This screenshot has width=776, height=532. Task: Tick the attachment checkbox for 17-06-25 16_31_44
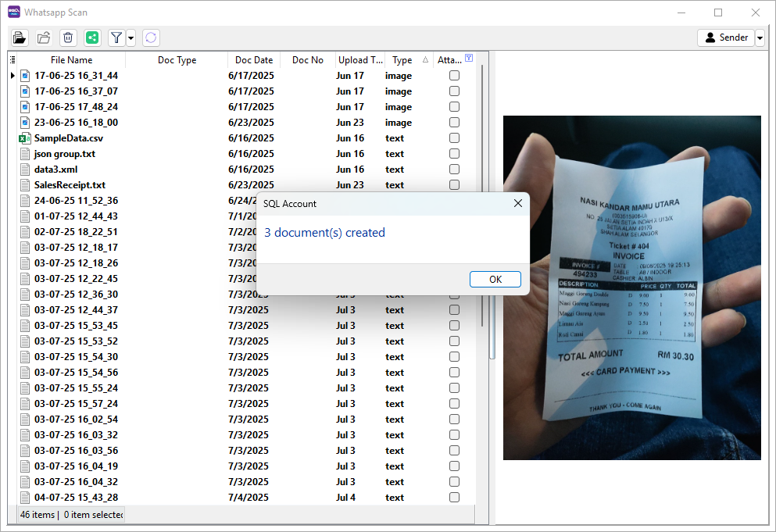[x=454, y=76]
